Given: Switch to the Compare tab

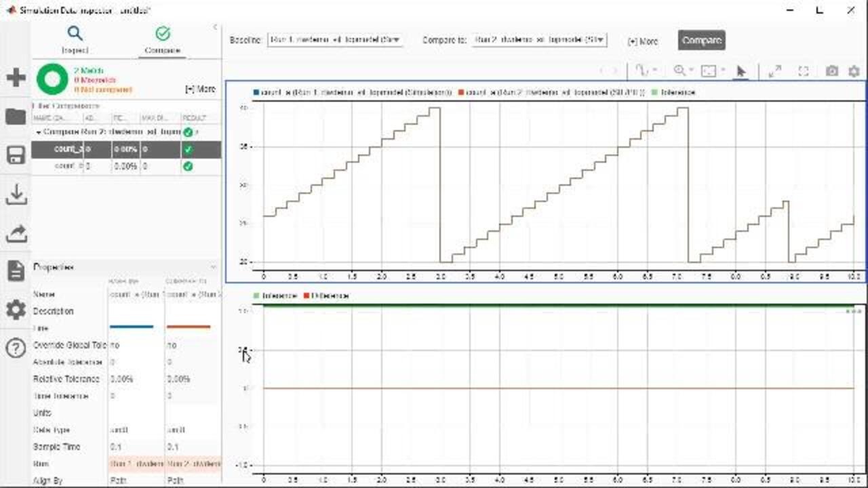Looking at the screenshot, I should click(162, 39).
